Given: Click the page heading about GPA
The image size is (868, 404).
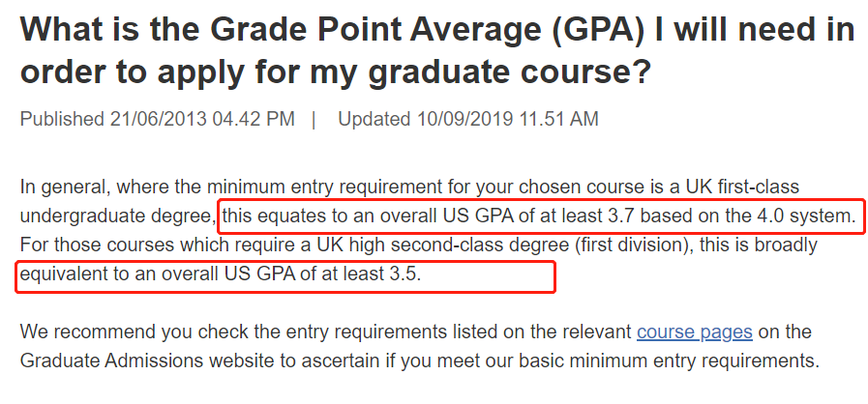Looking at the screenshot, I should pos(437,51).
